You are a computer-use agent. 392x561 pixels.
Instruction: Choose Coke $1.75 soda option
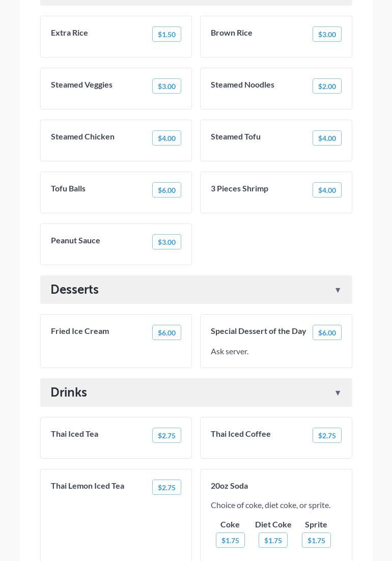click(230, 541)
